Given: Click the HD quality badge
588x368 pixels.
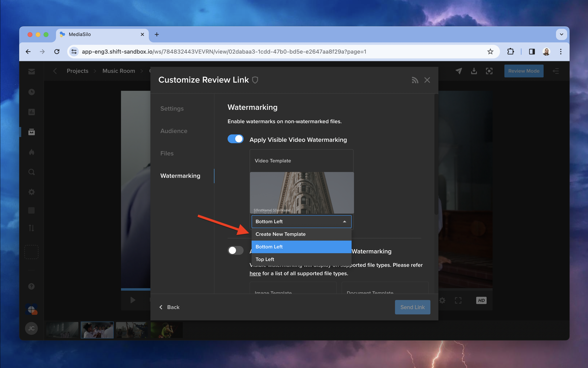Looking at the screenshot, I should click(x=481, y=300).
